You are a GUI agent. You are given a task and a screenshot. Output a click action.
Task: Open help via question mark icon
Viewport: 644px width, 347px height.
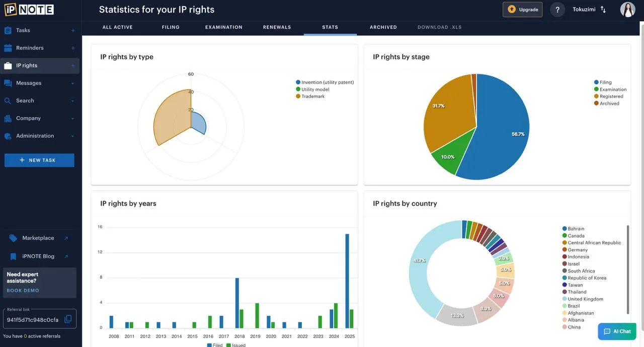coord(557,10)
